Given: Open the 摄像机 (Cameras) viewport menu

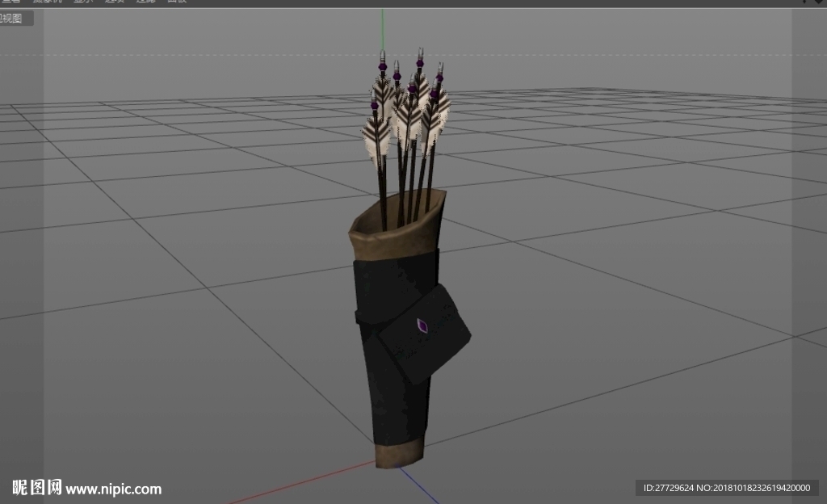Looking at the screenshot, I should tap(47, 1).
